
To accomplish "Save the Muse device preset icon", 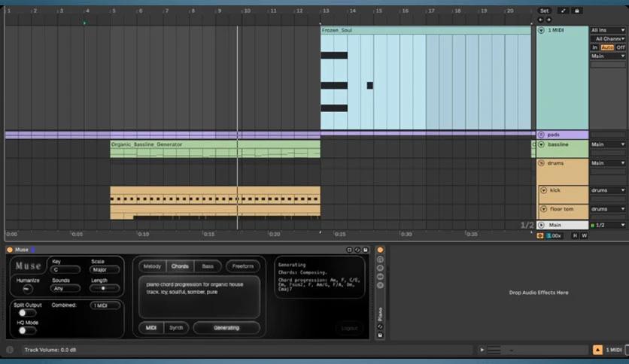I will pos(366,250).
